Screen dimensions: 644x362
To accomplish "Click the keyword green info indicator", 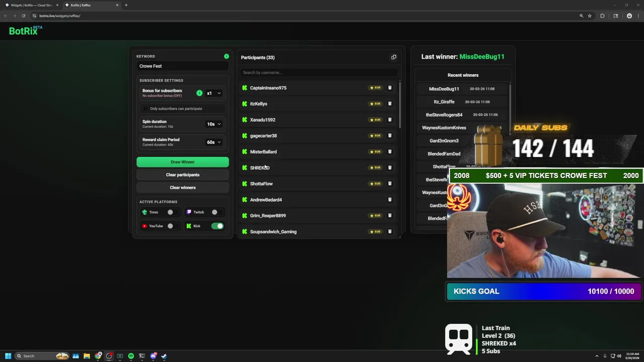I will (x=226, y=56).
